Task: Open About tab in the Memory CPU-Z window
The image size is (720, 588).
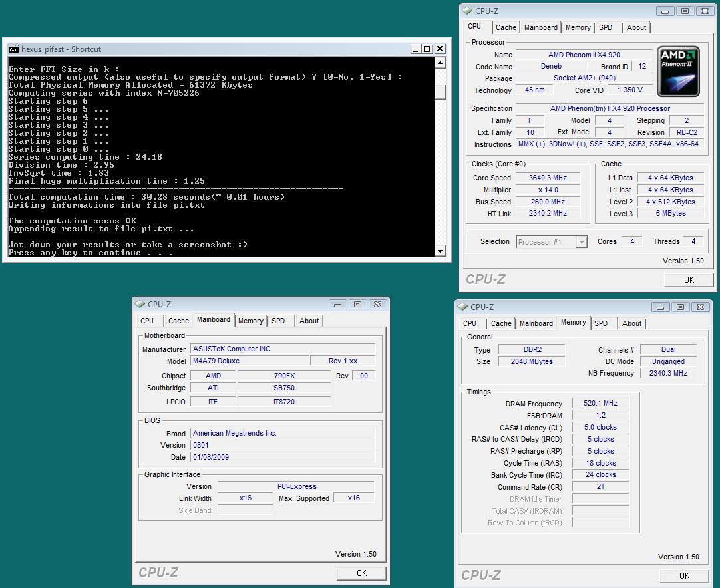Action: [632, 324]
